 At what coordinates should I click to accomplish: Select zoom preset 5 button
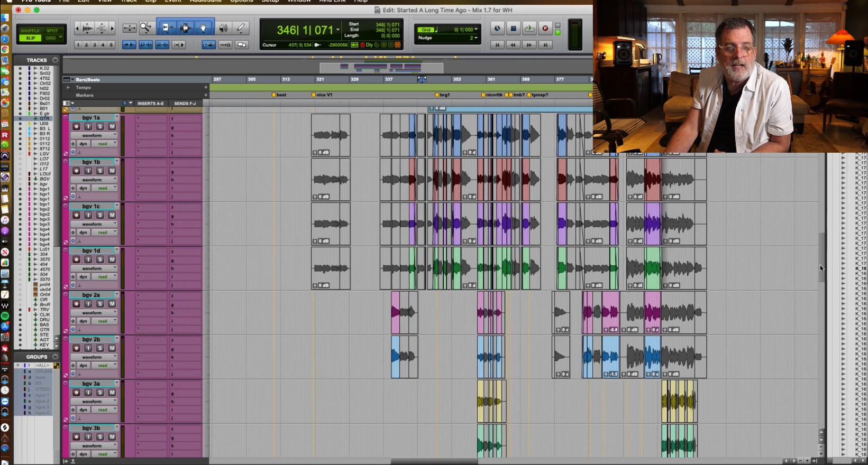point(111,44)
